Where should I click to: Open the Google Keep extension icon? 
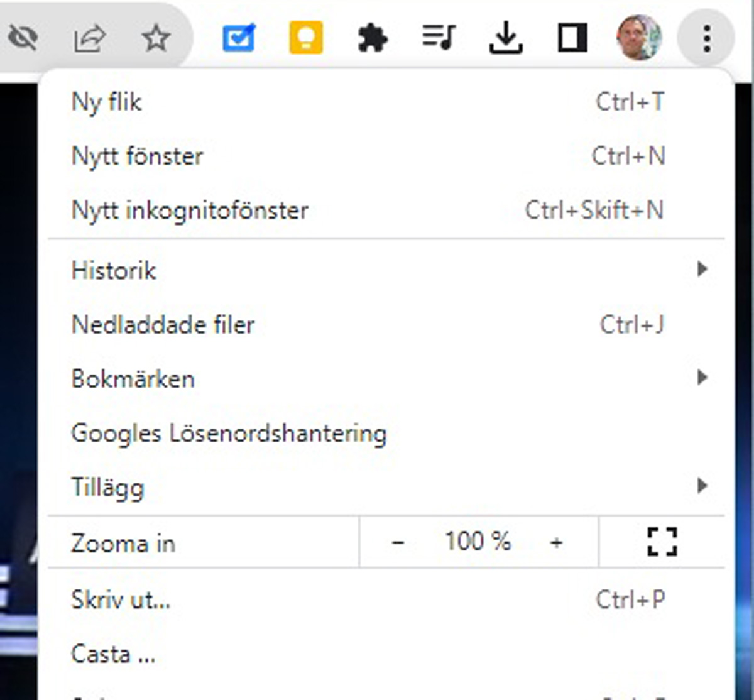click(304, 38)
